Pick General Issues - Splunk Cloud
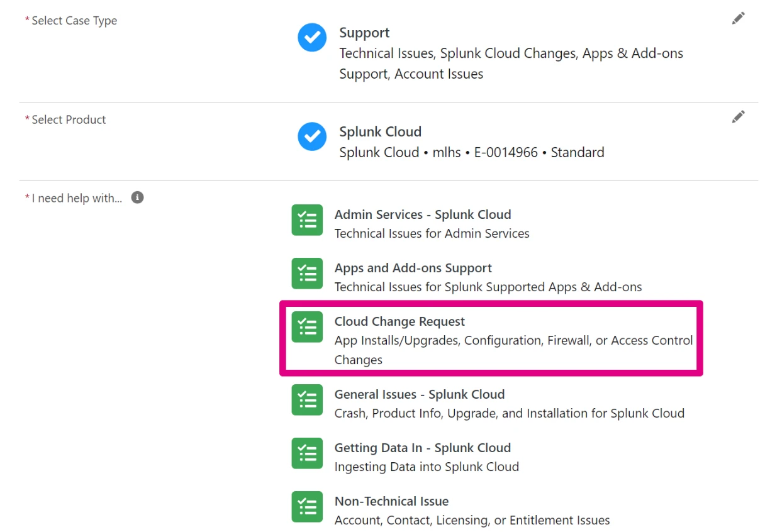Viewport: 765px width, 532px height. [x=419, y=394]
